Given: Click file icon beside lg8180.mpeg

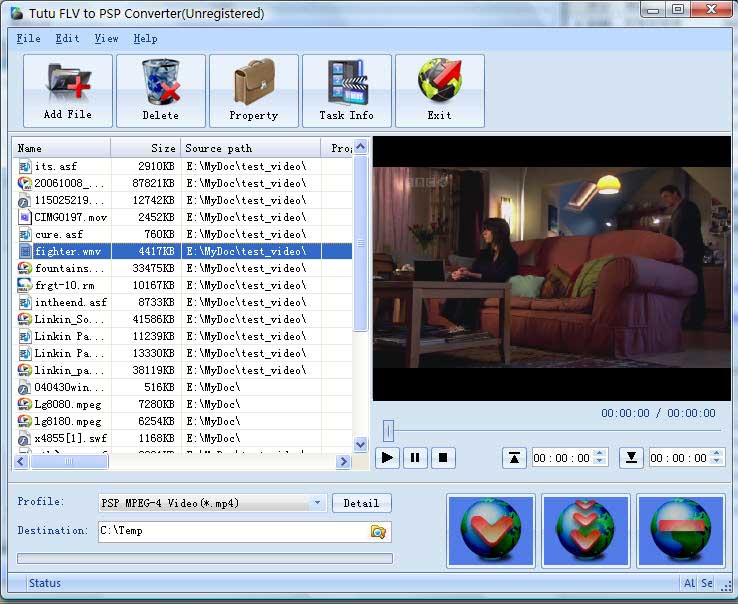Looking at the screenshot, I should click(x=24, y=421).
